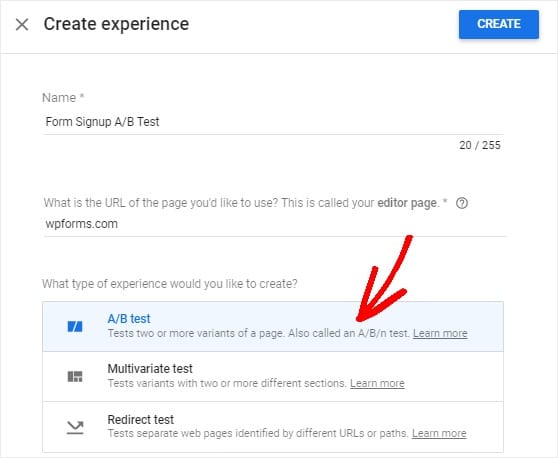
Task: Click the Multivariate test description text
Action: [228, 383]
